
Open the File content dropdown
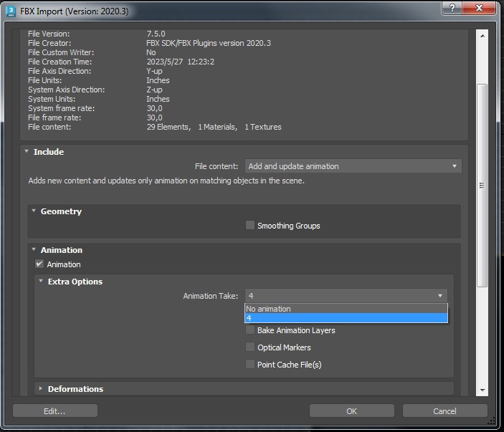click(x=353, y=166)
